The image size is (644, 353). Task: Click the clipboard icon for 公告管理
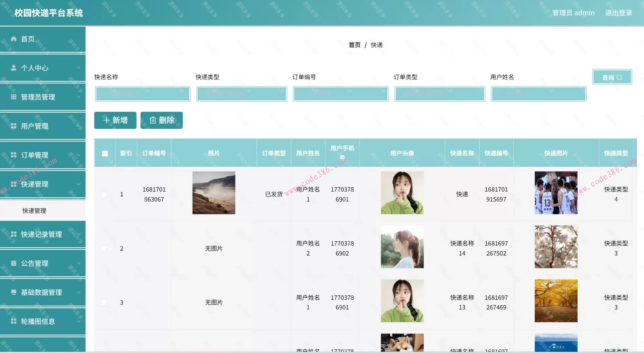[14, 263]
